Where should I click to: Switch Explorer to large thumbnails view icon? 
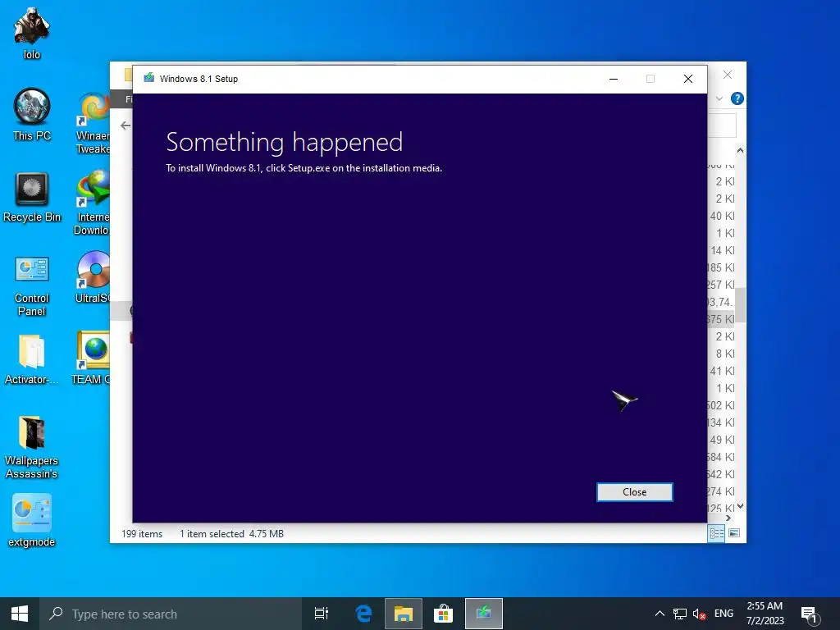click(x=734, y=533)
